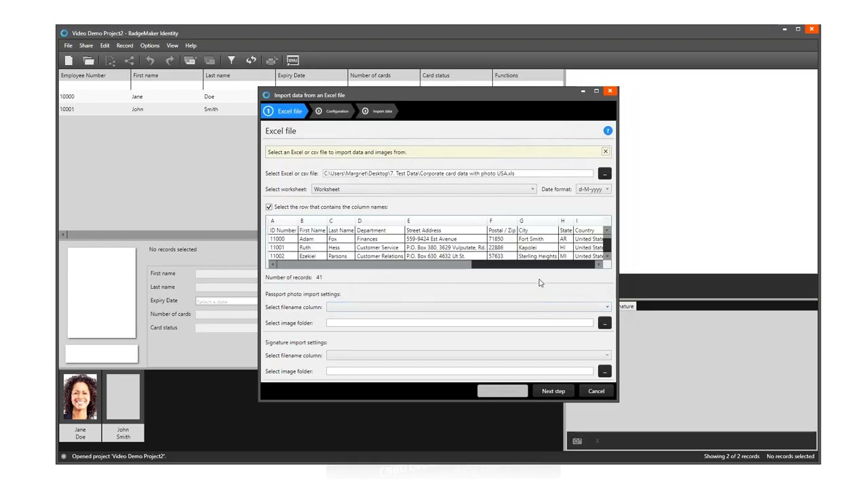The image size is (868, 488).
Task: Toggle 'row that contains the column names' checkbox
Action: point(269,207)
